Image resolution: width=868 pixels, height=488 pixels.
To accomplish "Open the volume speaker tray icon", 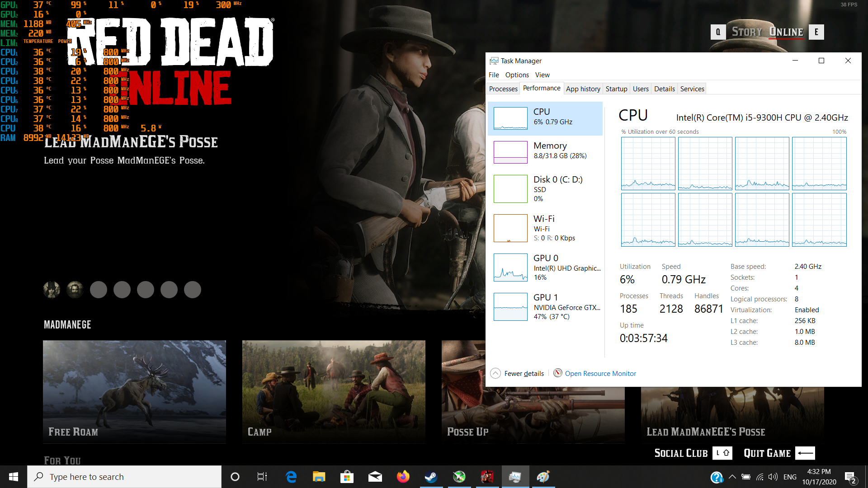I will tap(773, 477).
